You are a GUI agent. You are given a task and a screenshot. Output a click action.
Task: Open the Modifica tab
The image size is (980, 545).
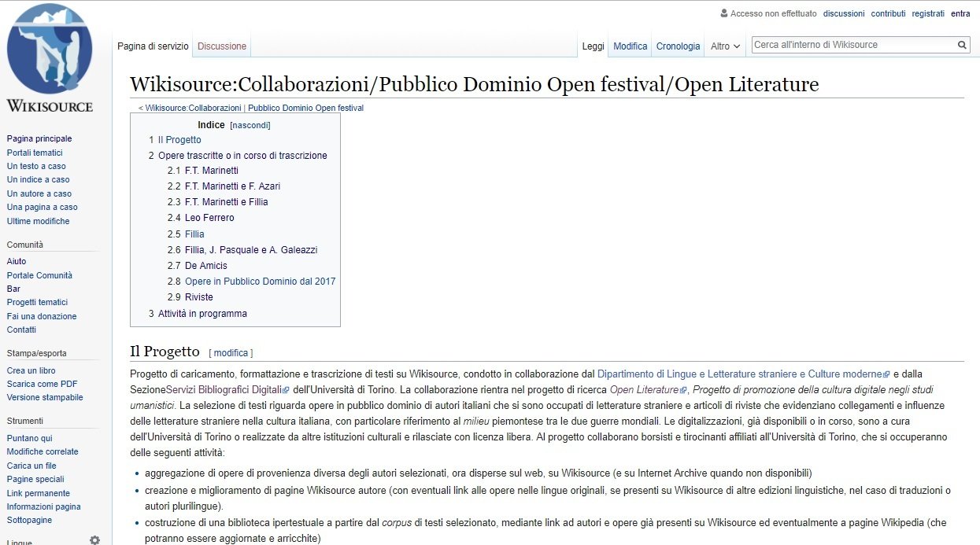tap(630, 46)
